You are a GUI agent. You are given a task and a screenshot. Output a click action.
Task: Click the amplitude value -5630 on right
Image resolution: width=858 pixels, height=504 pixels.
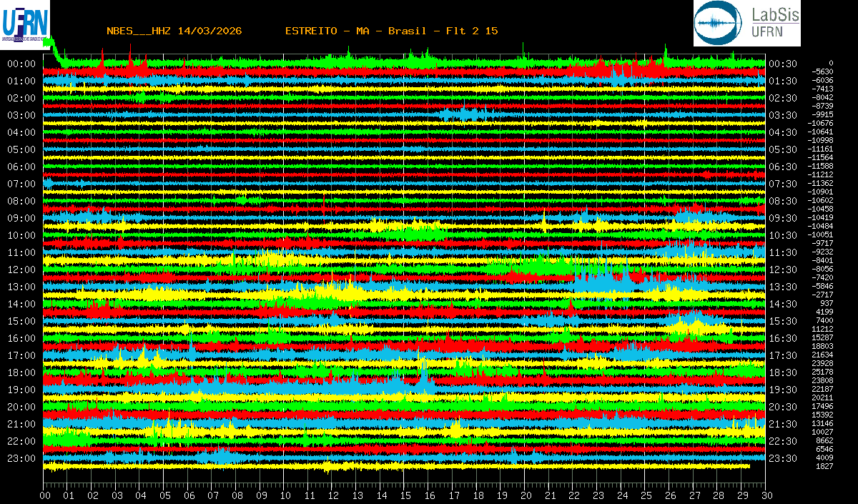823,71
